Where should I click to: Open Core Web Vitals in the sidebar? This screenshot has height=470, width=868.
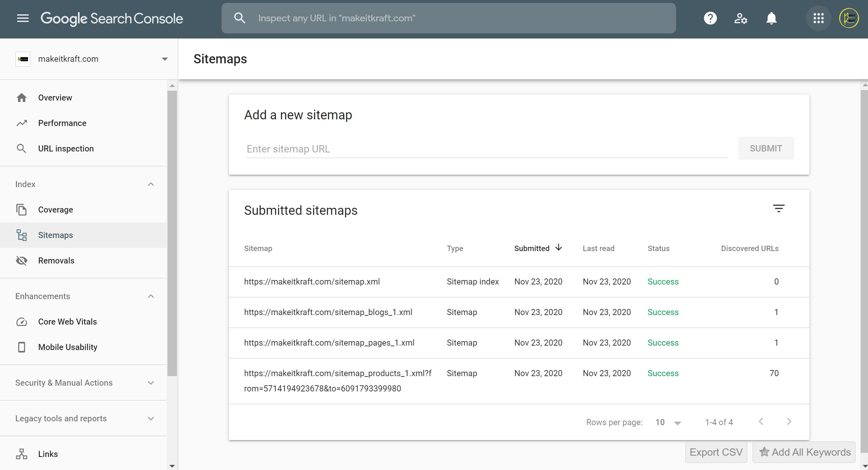84,322
